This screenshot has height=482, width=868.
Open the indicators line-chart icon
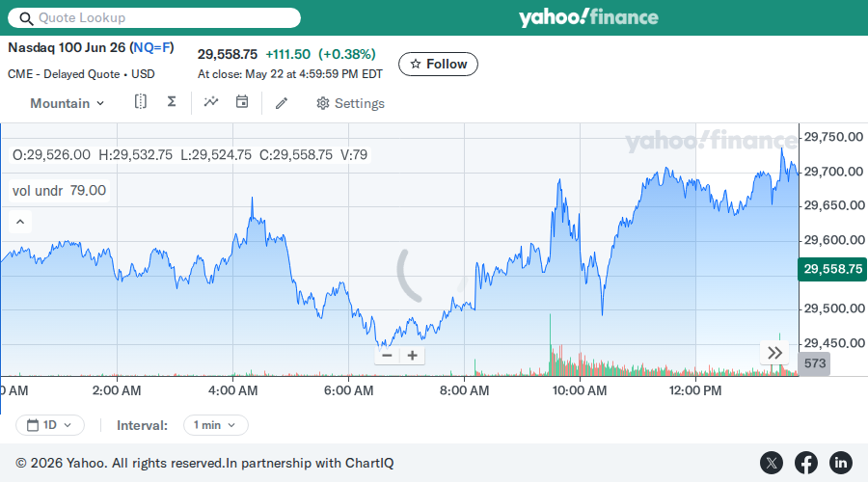[x=211, y=102]
